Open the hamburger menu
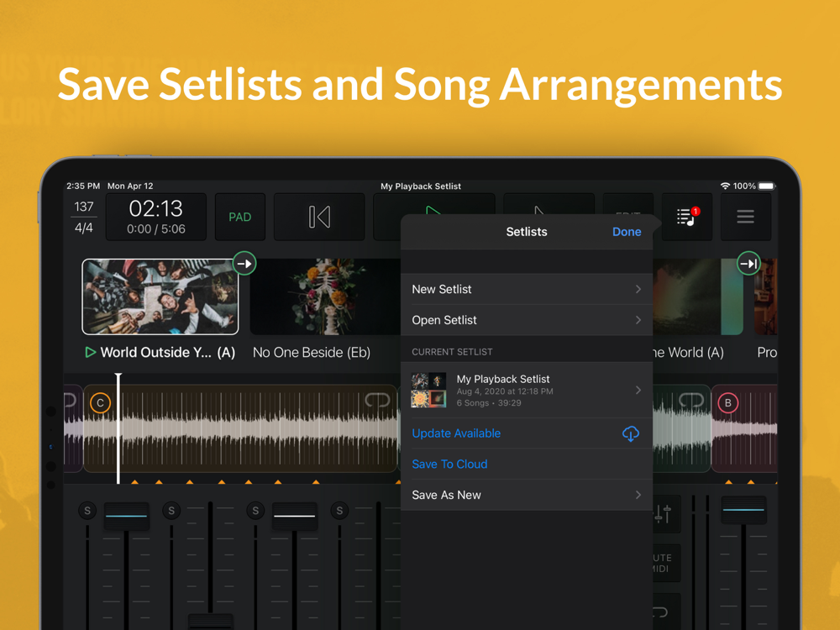The image size is (840, 630). point(745,217)
